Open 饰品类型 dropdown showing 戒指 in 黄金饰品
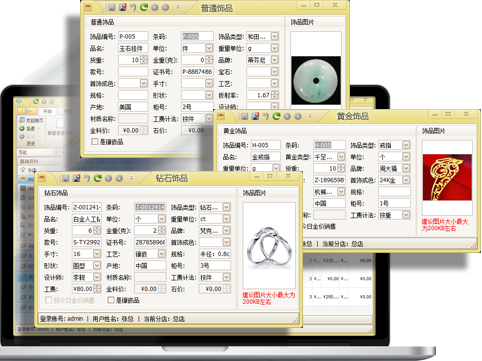 tap(406, 145)
